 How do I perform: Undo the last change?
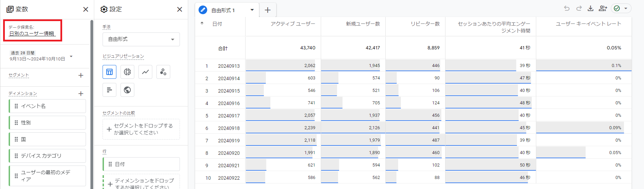tap(567, 8)
